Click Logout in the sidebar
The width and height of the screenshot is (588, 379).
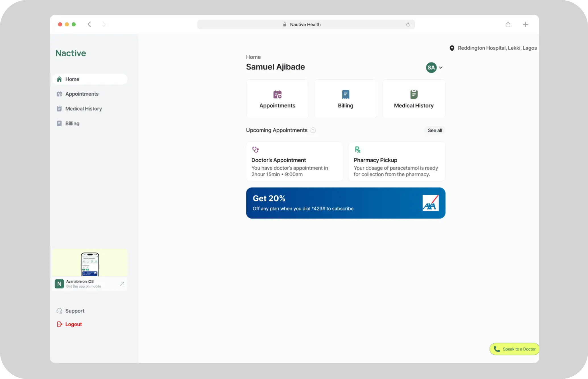69,324
